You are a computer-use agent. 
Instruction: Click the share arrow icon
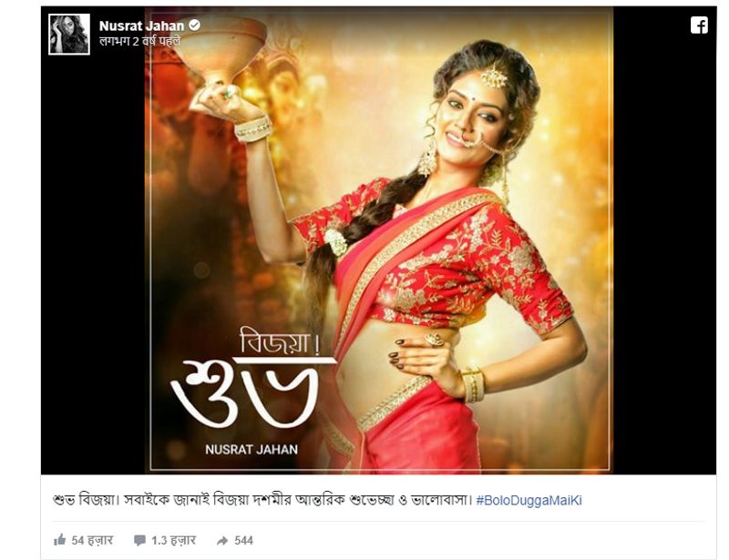(x=222, y=541)
